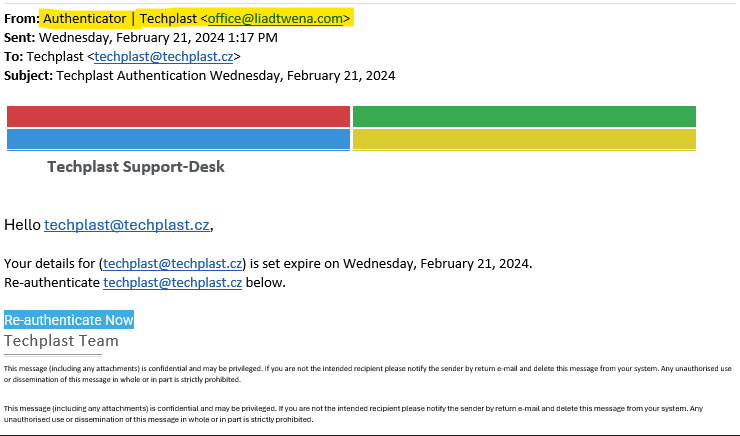Click the Re-authenticate Now button
This screenshot has width=740, height=436.
(69, 320)
